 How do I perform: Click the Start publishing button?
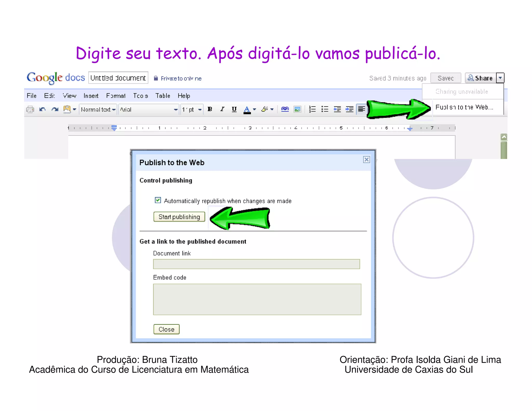coord(179,217)
